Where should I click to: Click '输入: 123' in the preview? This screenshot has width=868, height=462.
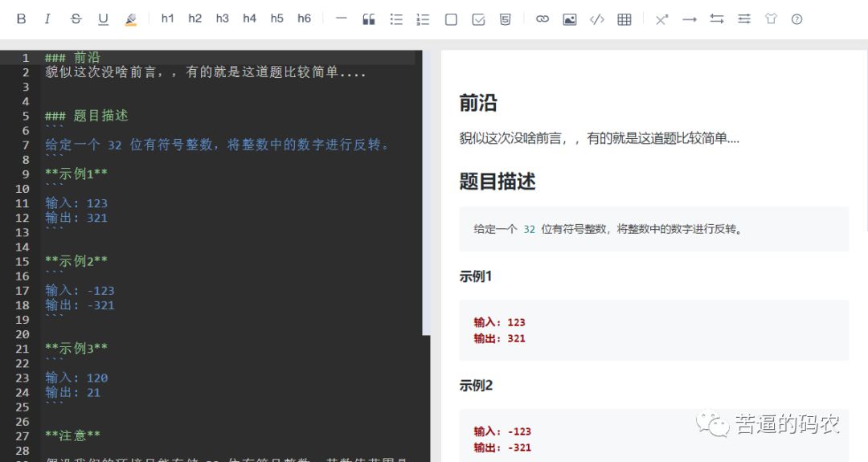tap(499, 322)
